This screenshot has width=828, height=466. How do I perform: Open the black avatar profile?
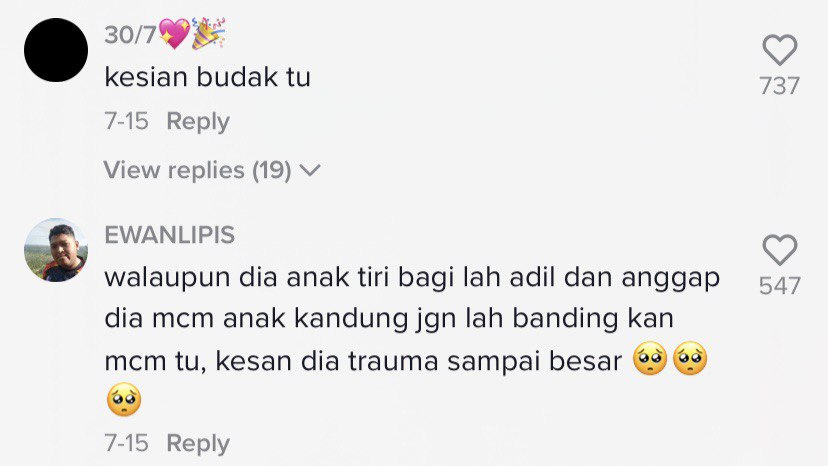coord(56,50)
